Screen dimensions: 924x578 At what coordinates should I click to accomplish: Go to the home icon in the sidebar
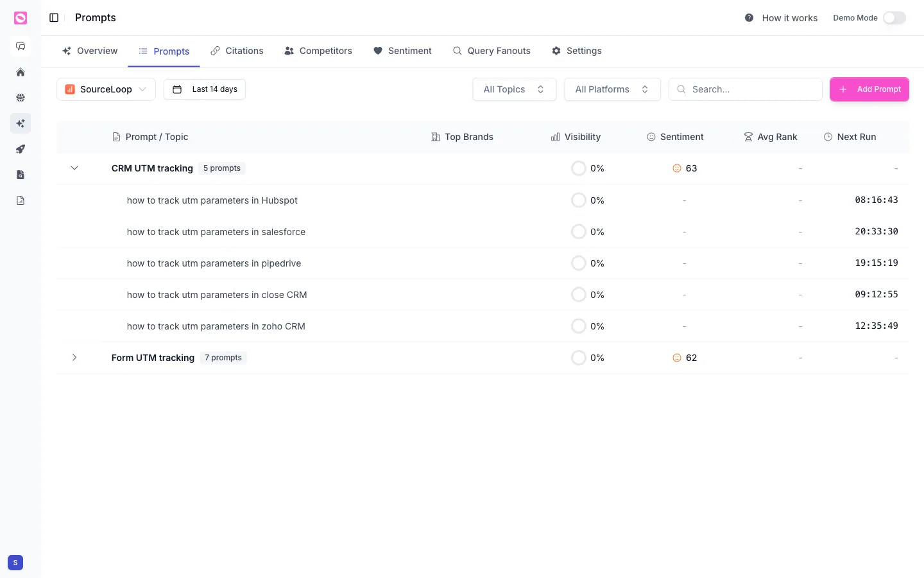[21, 72]
